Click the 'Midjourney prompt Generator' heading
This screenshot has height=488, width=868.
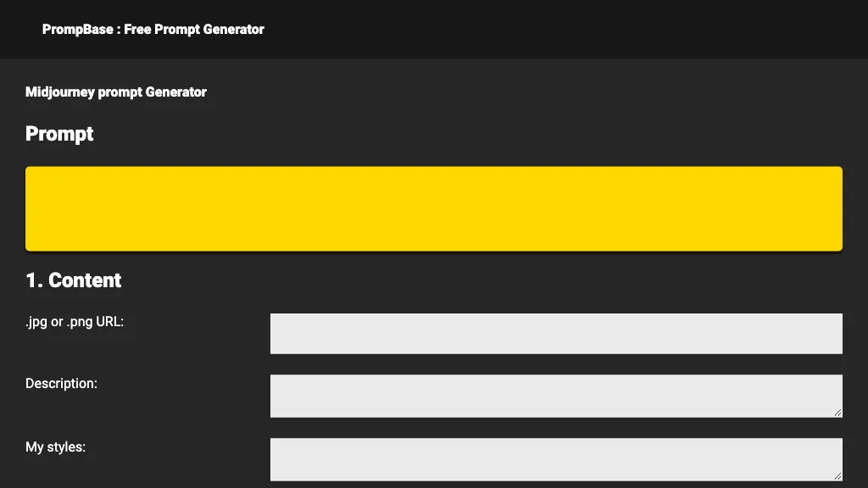coord(116,92)
